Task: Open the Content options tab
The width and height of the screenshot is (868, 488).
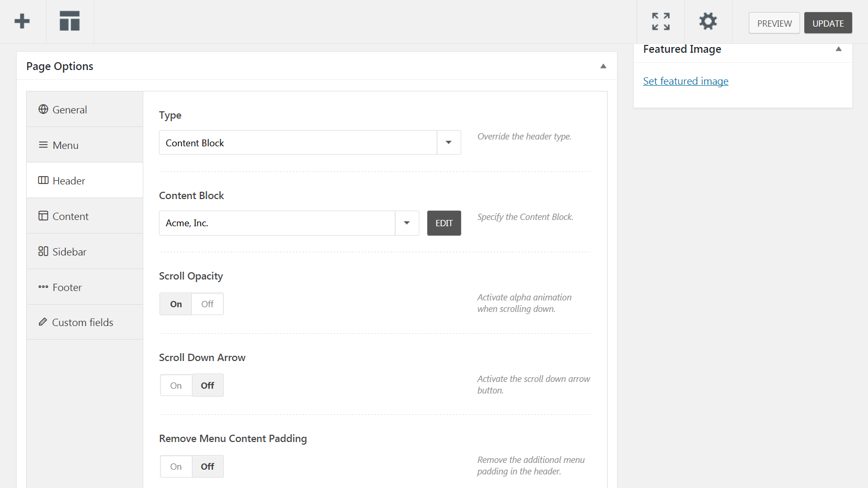Action: coord(85,216)
